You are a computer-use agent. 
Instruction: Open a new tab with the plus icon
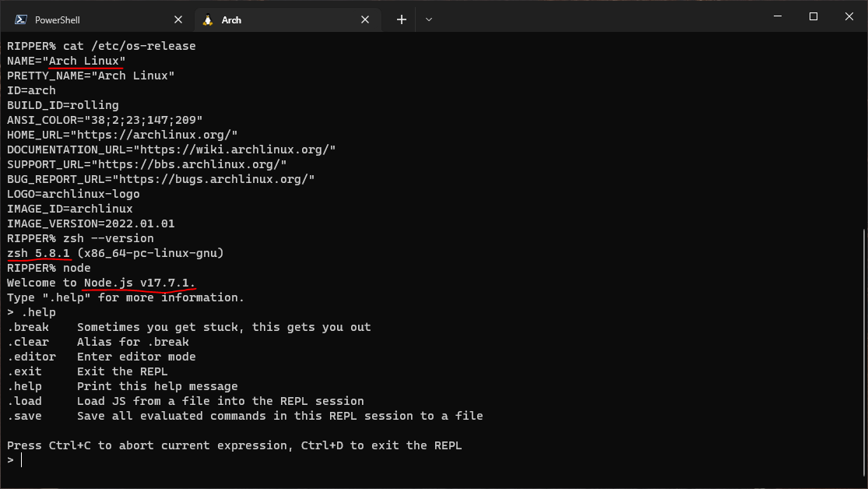[401, 19]
